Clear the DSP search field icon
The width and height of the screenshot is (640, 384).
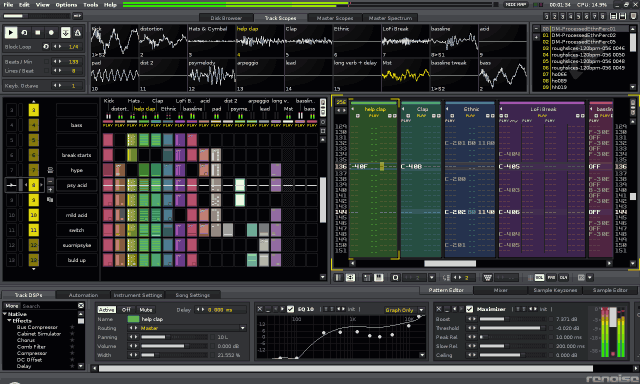coord(81,306)
